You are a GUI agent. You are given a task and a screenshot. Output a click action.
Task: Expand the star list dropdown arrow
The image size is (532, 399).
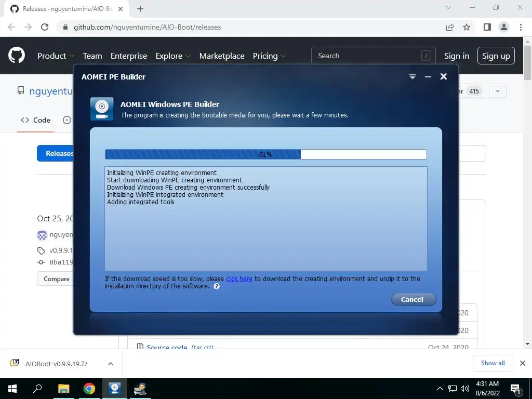pos(497,91)
